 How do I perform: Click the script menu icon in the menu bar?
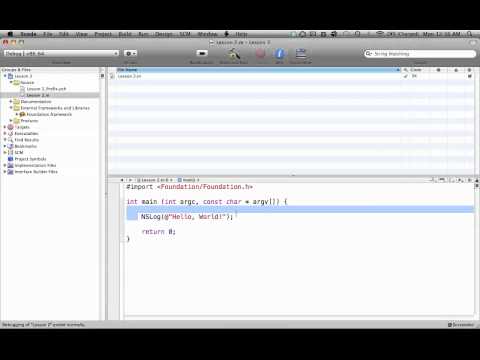click(x=227, y=34)
